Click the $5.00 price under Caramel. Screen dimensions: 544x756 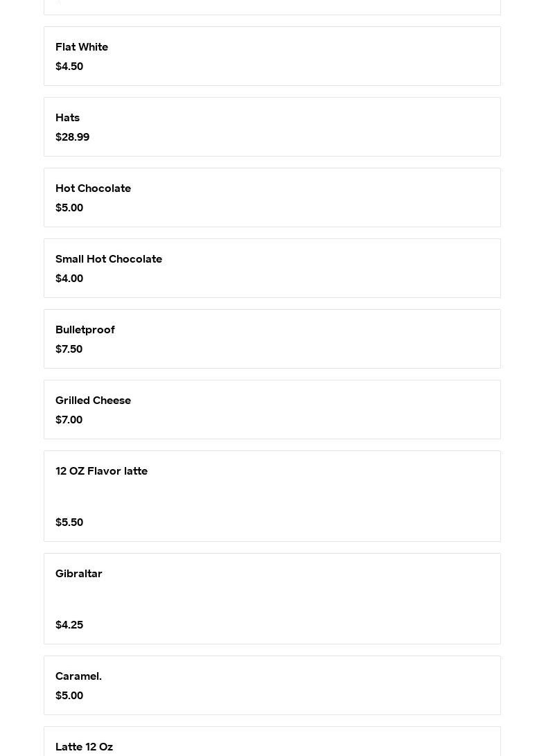click(69, 696)
